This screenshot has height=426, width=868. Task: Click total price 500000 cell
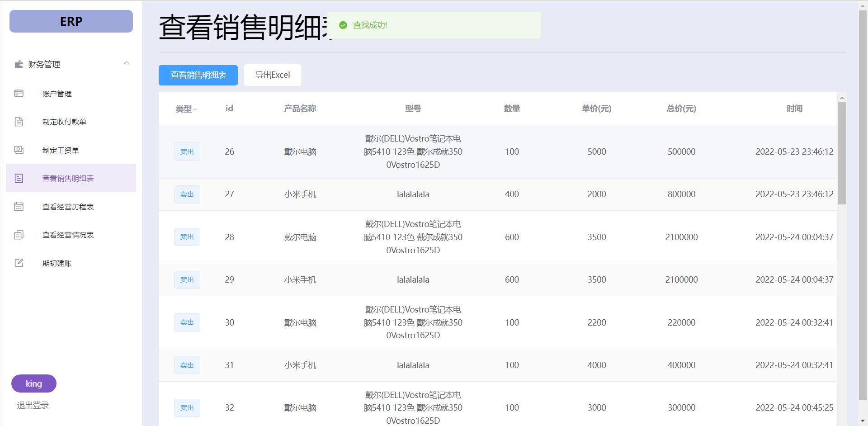coord(681,151)
